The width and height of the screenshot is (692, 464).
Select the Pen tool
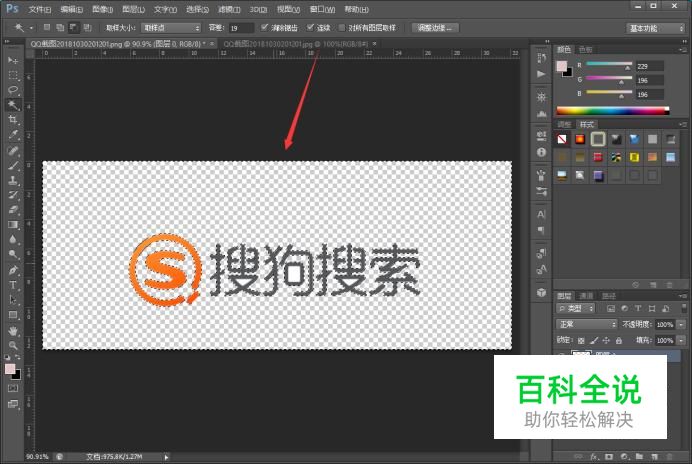click(x=13, y=270)
